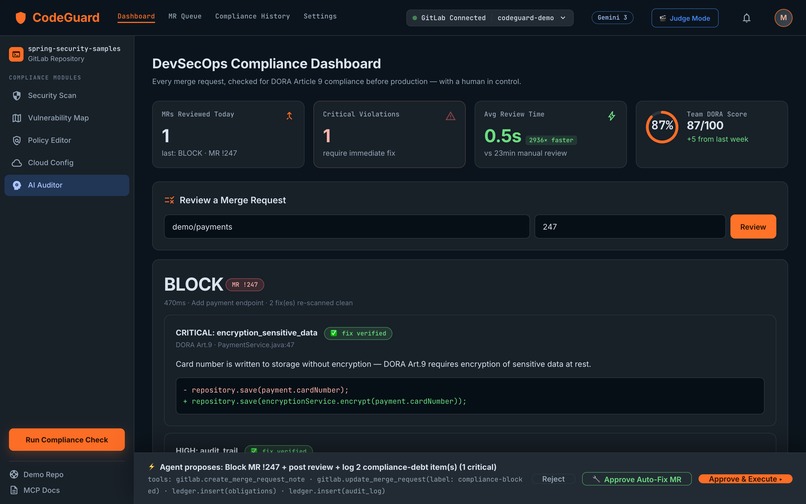Click the orange Review button
806x504 pixels.
tap(753, 227)
